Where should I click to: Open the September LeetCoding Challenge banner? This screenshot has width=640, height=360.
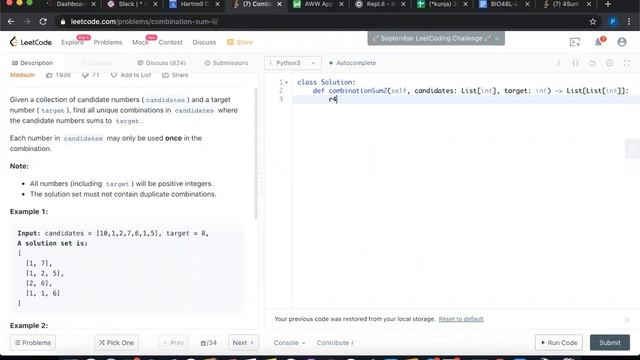point(431,38)
